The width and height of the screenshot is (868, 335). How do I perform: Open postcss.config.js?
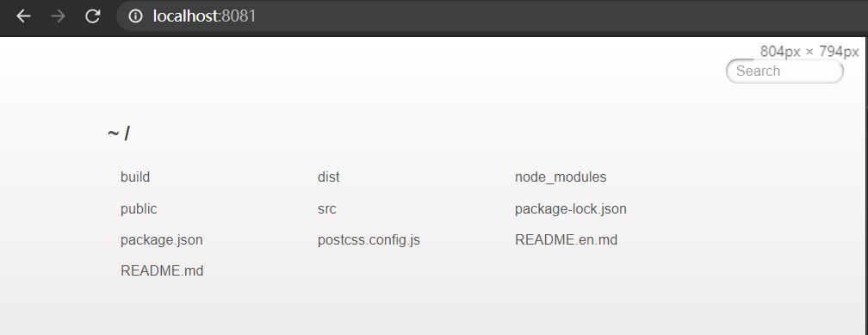click(369, 240)
